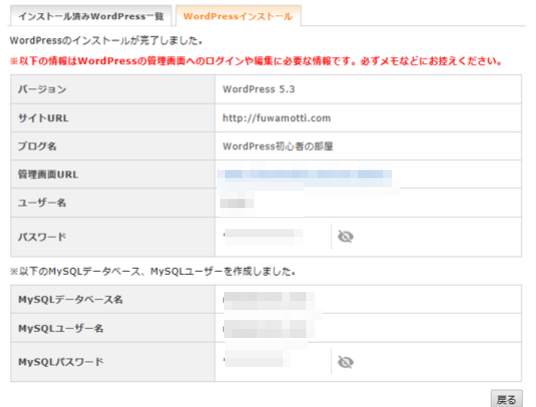Select the WordPressインストール tab

point(238,16)
